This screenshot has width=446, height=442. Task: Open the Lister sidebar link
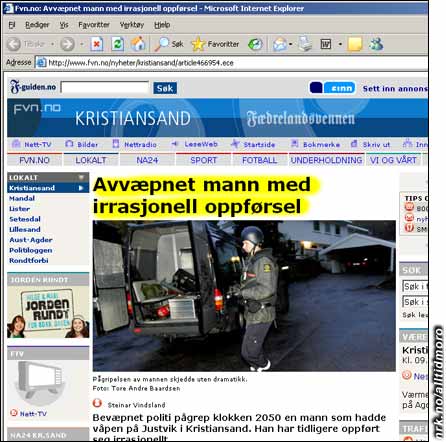tap(20, 209)
